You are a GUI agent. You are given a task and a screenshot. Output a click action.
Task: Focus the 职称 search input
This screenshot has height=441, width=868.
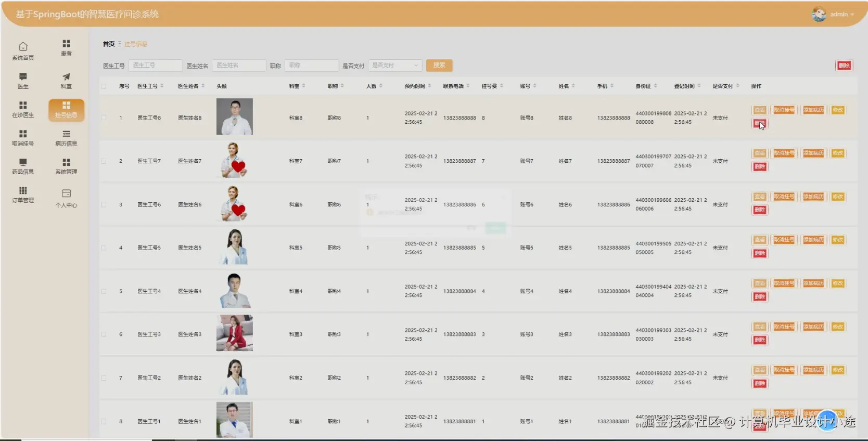pos(312,65)
